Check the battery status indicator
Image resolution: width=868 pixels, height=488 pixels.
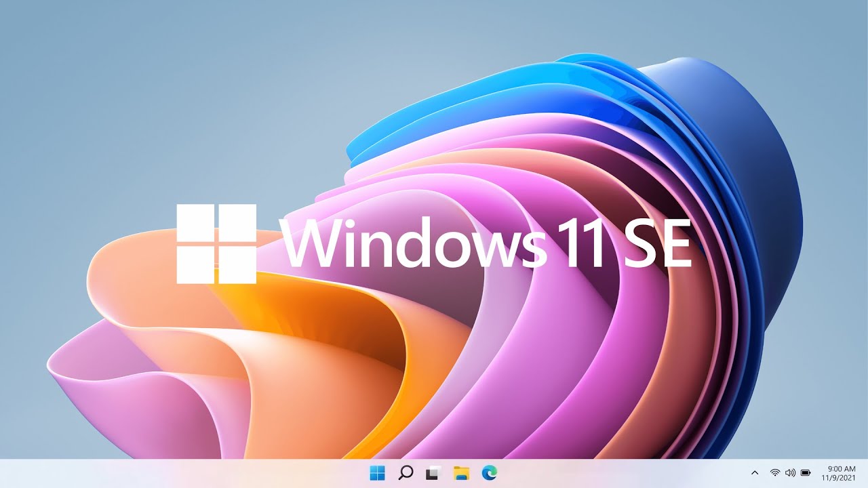tap(806, 474)
